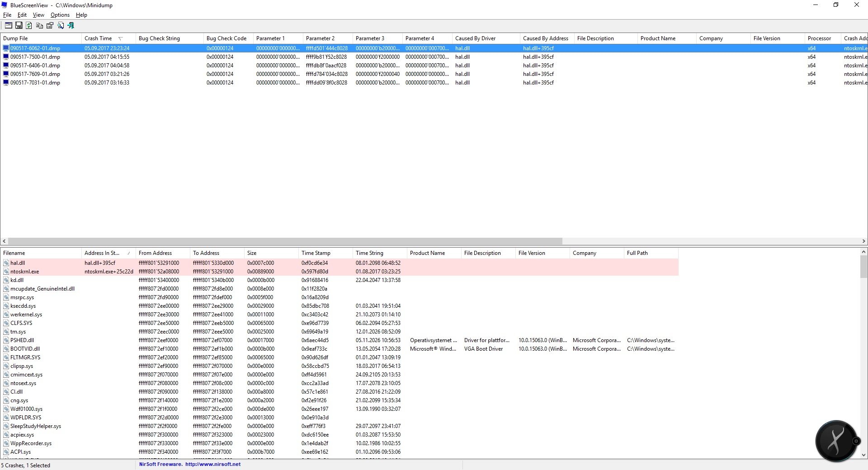The height and width of the screenshot is (470, 868).
Task: Open the Edit menu
Action: click(x=22, y=15)
